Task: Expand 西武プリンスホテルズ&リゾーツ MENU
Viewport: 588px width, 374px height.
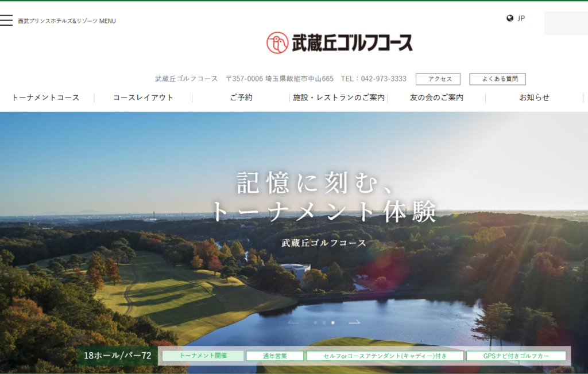Action: 67,21
